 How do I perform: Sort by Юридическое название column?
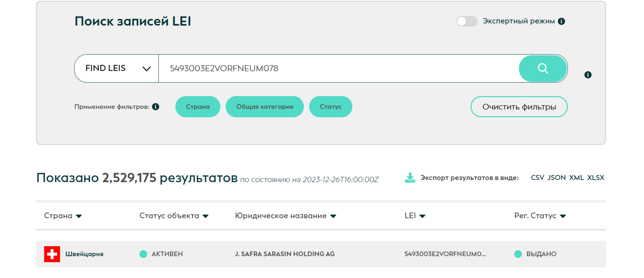286,216
